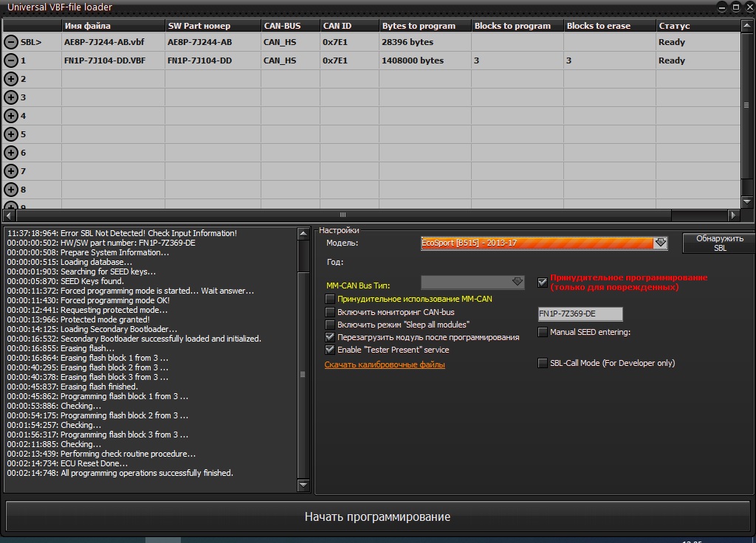Image resolution: width=756 pixels, height=543 pixels.
Task: Click the plus icon on row 6
Action: (11, 153)
